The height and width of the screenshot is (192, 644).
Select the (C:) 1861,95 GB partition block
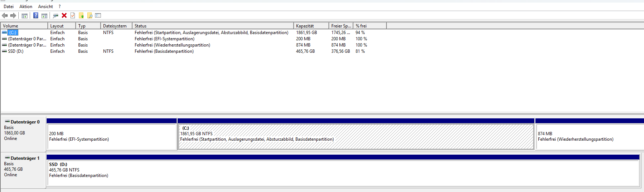(356, 137)
